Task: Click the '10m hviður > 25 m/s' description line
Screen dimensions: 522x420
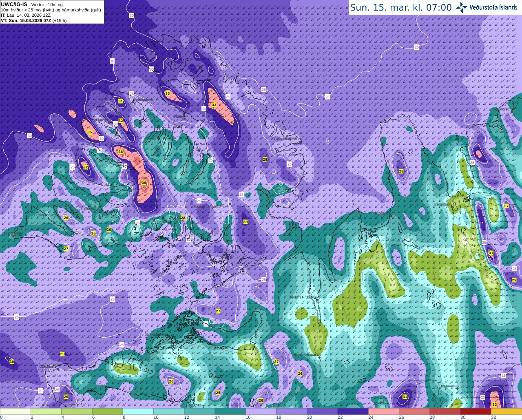Action: (x=51, y=10)
